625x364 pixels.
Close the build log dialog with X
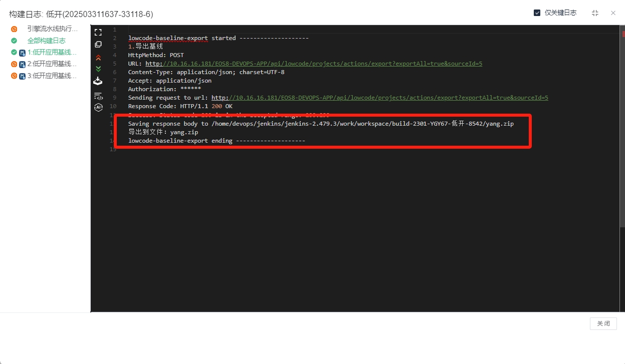(x=613, y=13)
